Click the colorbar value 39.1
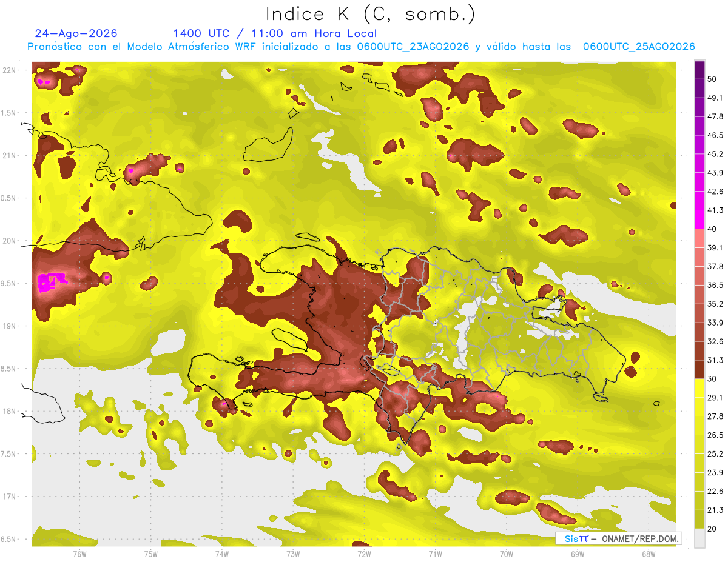728x562 pixels. click(x=715, y=247)
